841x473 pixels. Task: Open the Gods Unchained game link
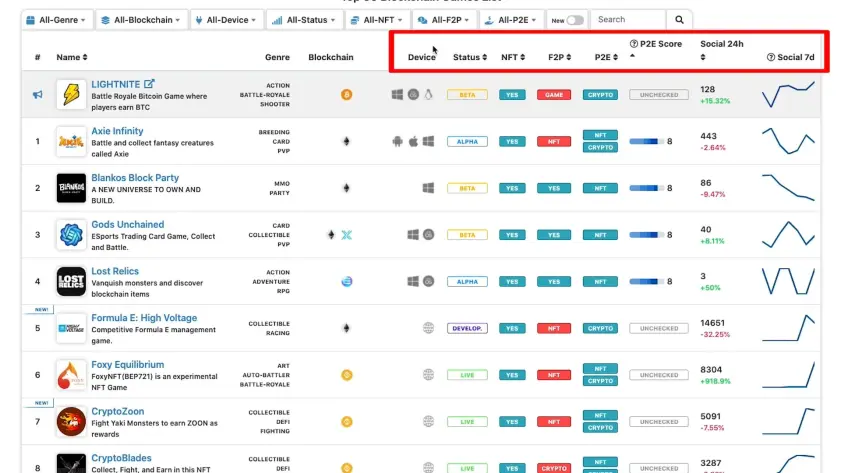(128, 224)
